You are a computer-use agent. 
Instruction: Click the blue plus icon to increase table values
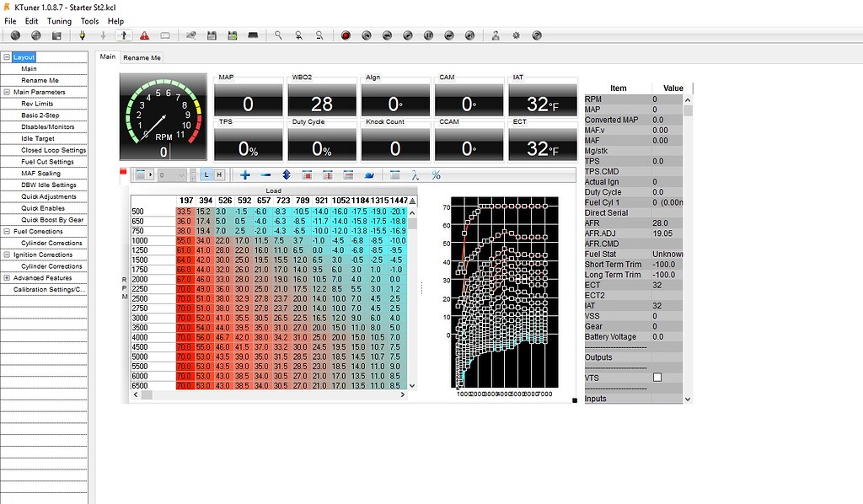(245, 174)
